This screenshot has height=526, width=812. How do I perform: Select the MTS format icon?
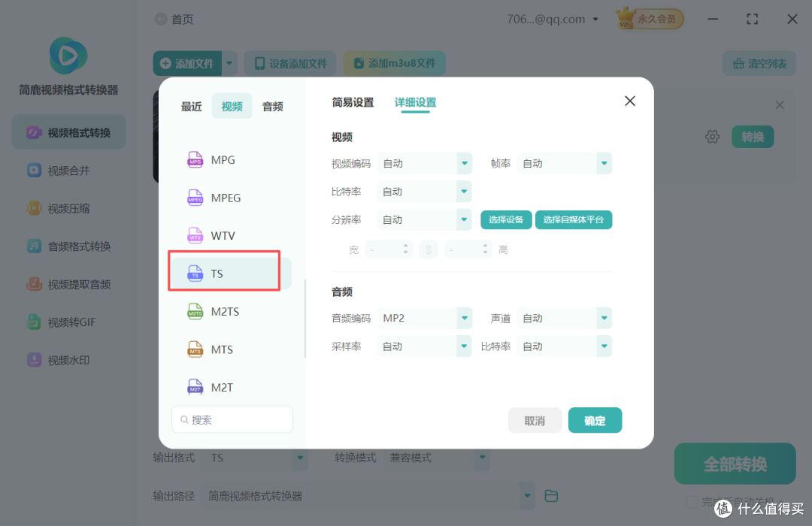pyautogui.click(x=195, y=349)
